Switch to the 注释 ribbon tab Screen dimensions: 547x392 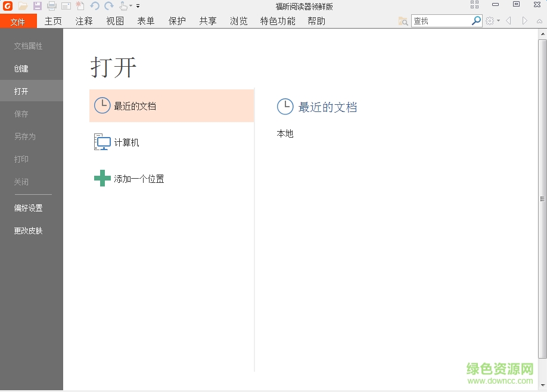(x=83, y=20)
